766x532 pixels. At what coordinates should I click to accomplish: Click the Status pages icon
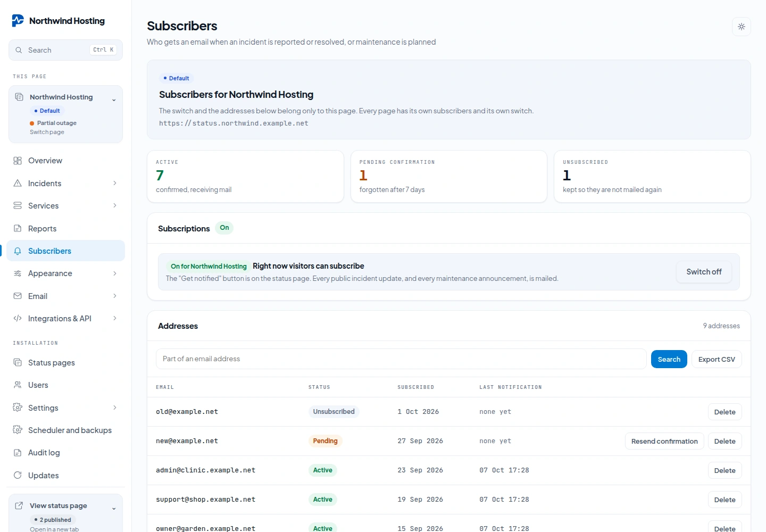pyautogui.click(x=18, y=362)
